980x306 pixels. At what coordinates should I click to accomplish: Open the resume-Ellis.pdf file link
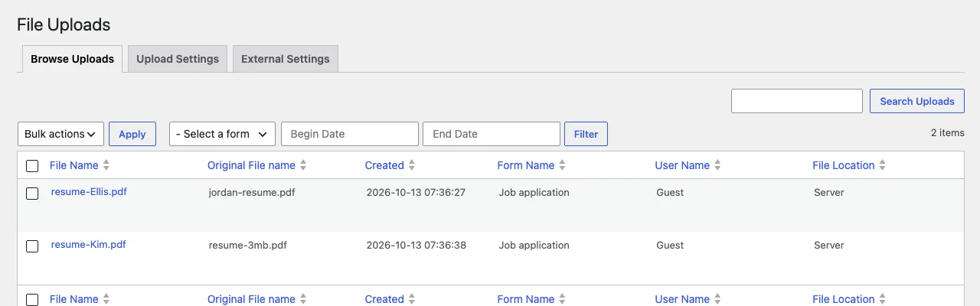click(x=89, y=192)
